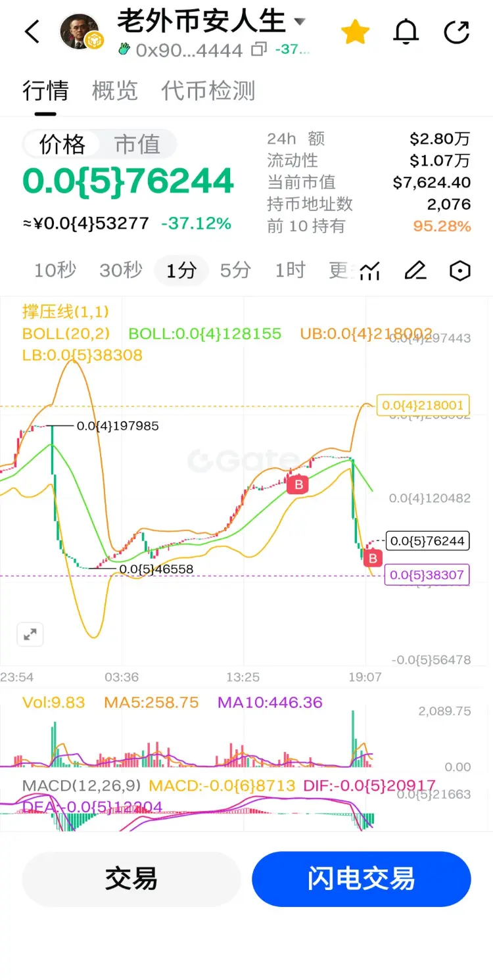
Task: Tap the -37.12% change under price
Action: [196, 223]
